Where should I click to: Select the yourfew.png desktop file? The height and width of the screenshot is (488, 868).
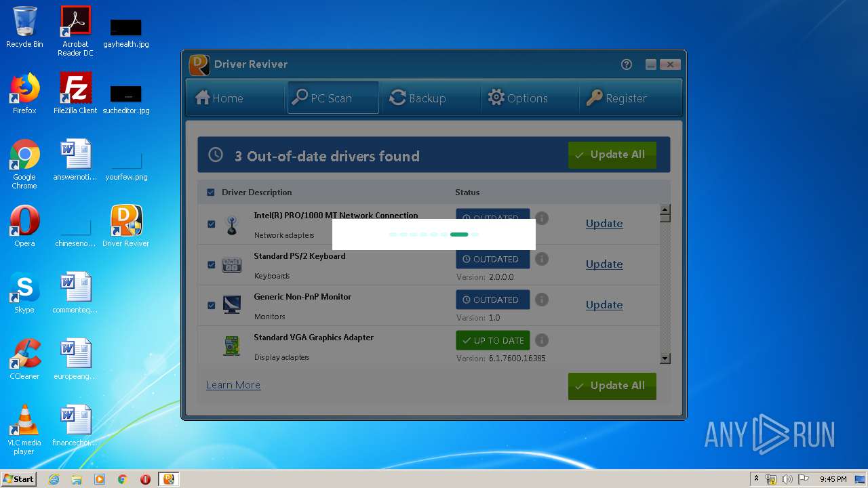126,165
